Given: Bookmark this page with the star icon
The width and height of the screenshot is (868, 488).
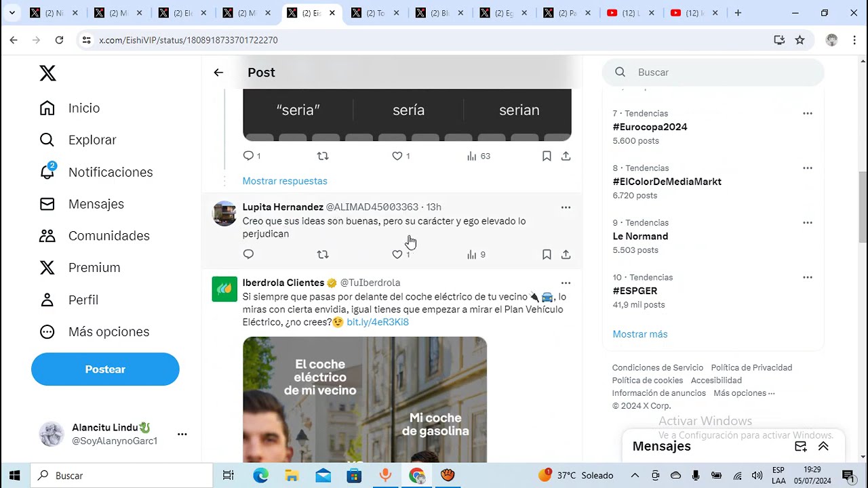Looking at the screenshot, I should (x=800, y=40).
